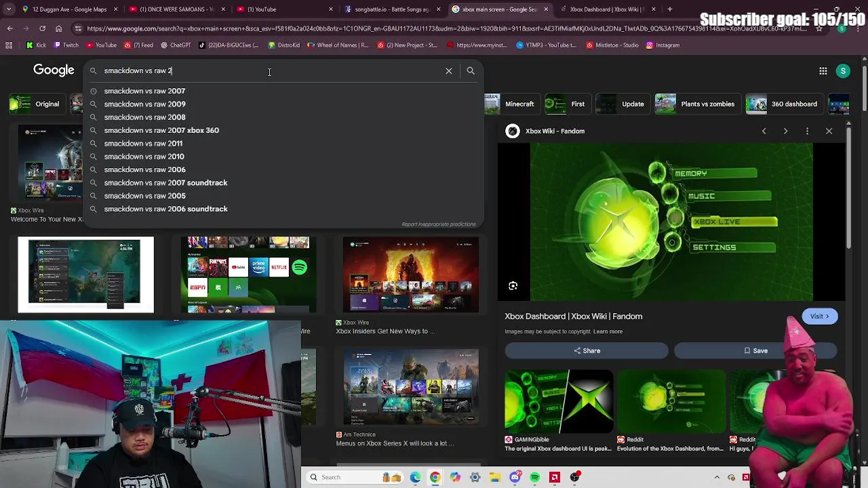
Task: Reload the current page
Action: [42, 28]
